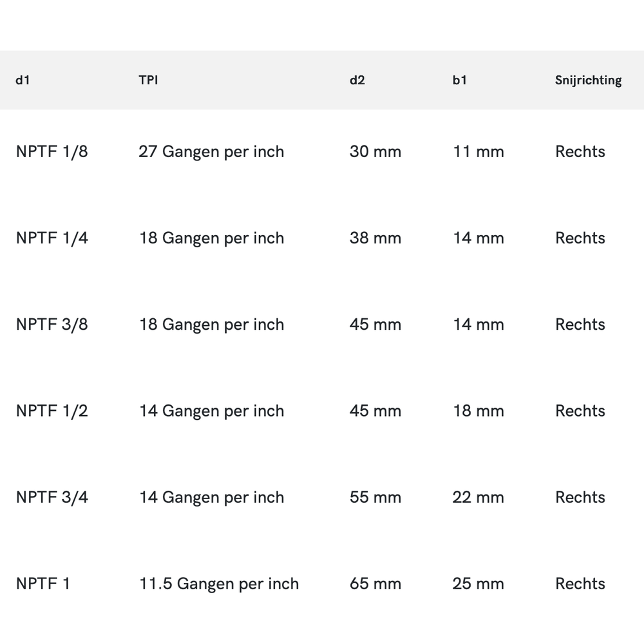
Task: Select the NPTF 3/4 row label
Action: [x=52, y=497]
